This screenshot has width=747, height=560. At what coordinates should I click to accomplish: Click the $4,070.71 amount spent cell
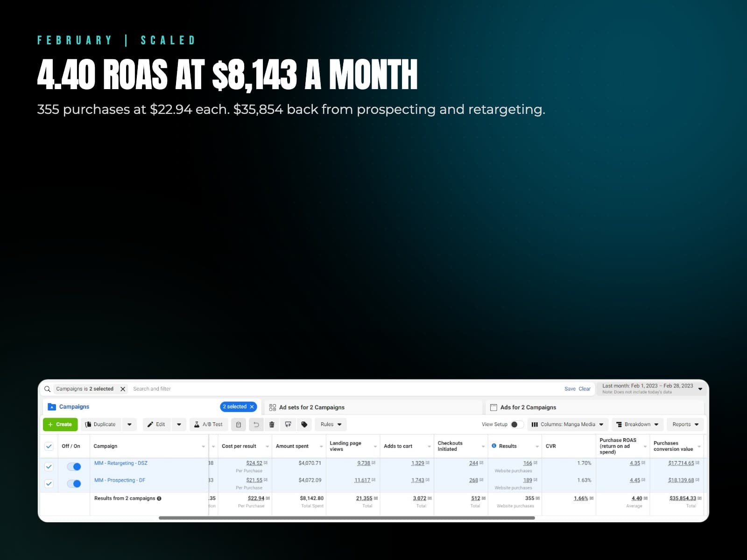click(310, 463)
